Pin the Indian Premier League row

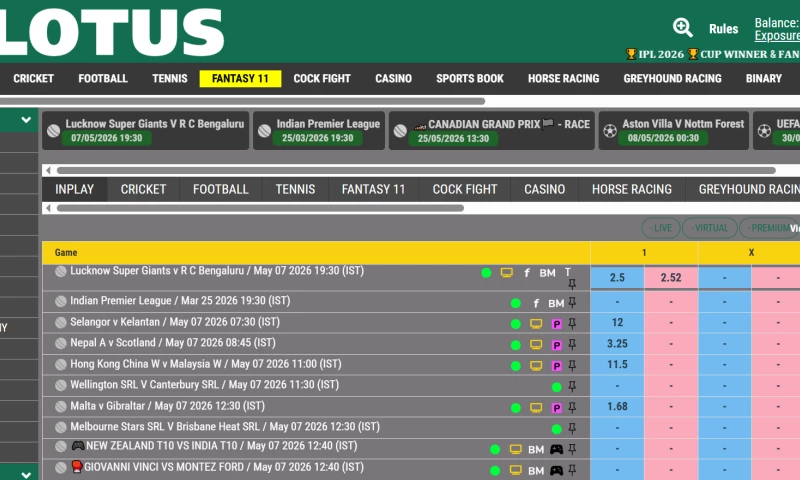pos(572,303)
